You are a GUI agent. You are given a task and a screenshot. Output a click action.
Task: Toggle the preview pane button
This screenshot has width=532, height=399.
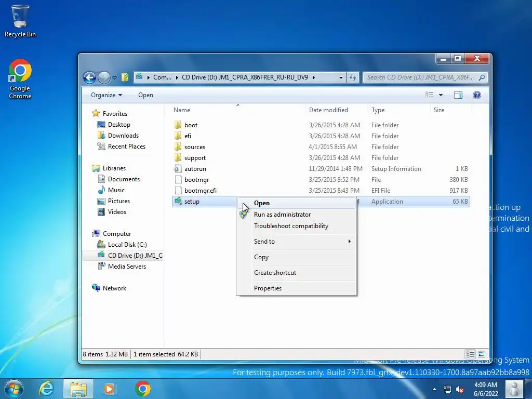458,95
